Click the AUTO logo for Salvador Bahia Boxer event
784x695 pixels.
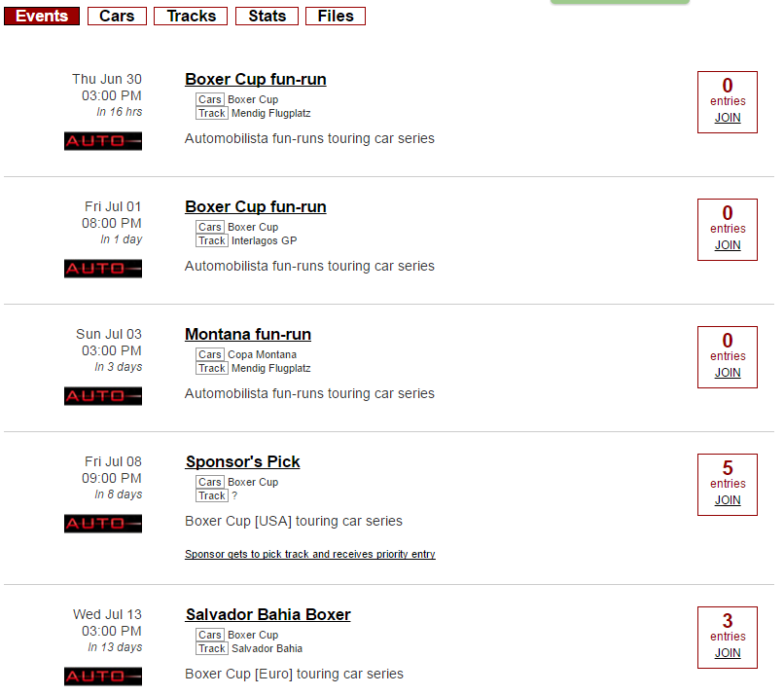(103, 677)
